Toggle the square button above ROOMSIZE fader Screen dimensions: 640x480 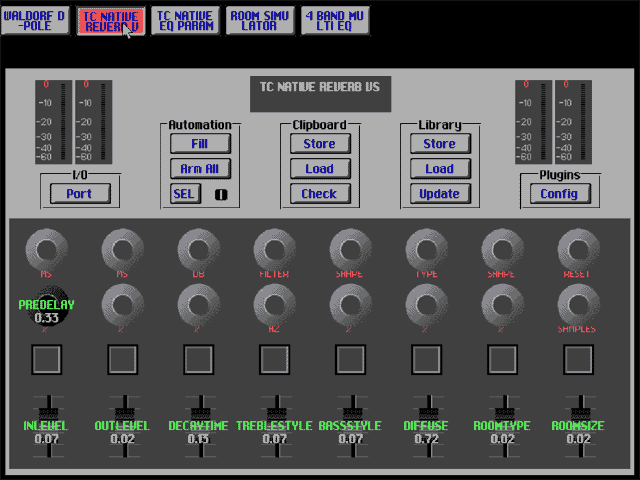(578, 359)
